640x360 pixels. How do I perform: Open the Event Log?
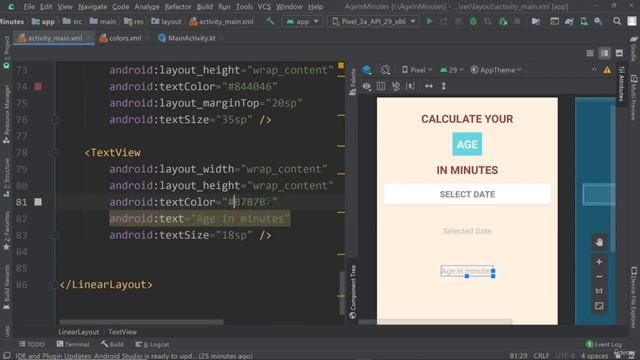coord(604,344)
